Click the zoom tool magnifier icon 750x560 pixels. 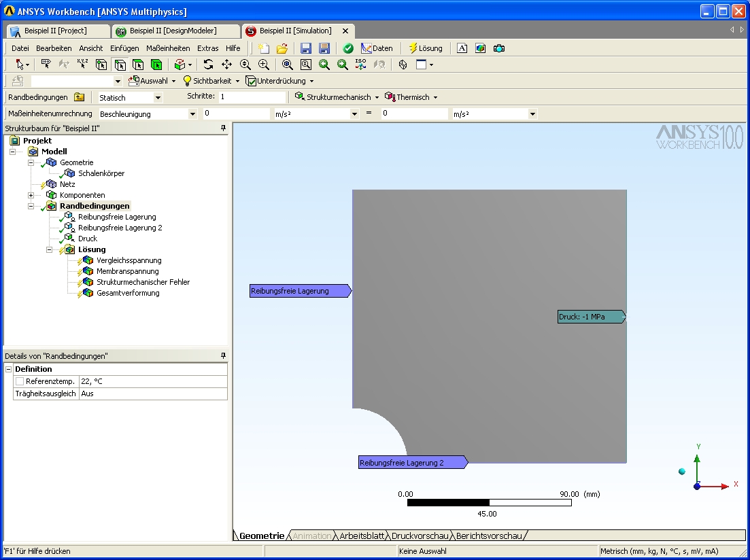(245, 65)
